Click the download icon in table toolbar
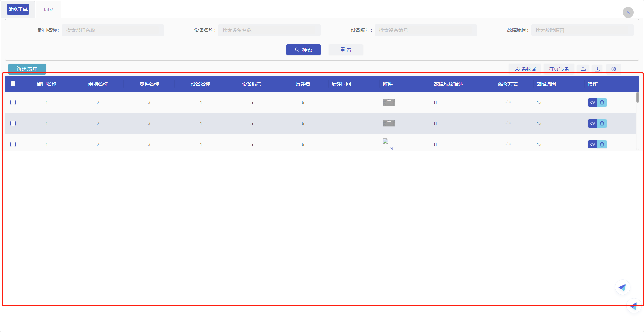The height and width of the screenshot is (332, 644). pos(597,69)
